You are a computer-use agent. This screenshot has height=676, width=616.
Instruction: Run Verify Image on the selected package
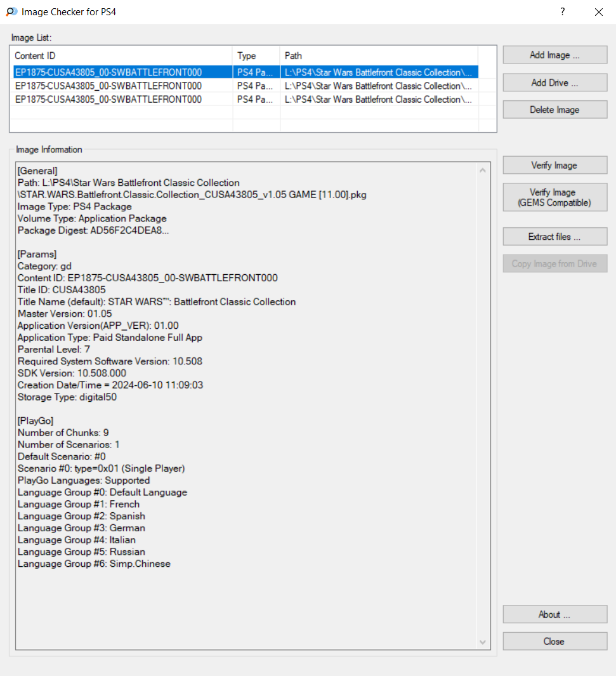pyautogui.click(x=555, y=166)
